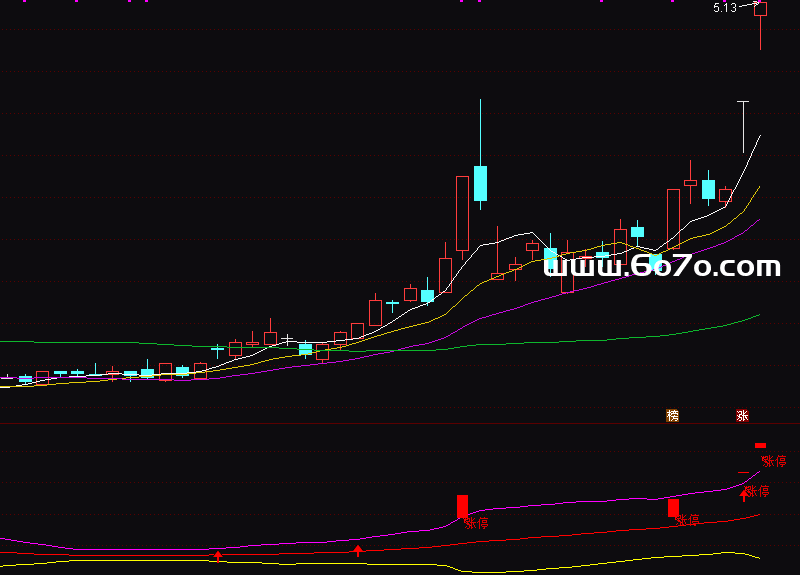Select the 5.13 high price label
800x575 pixels.
click(725, 8)
